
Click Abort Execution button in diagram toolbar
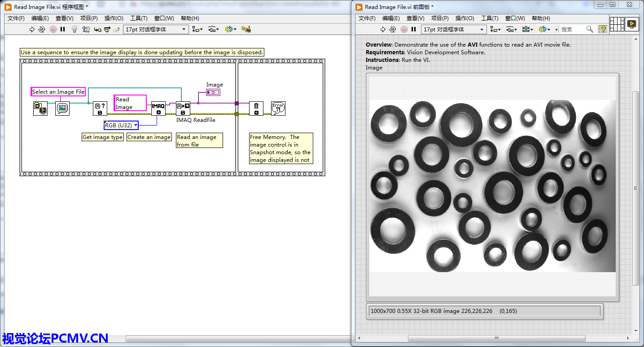coord(53,30)
